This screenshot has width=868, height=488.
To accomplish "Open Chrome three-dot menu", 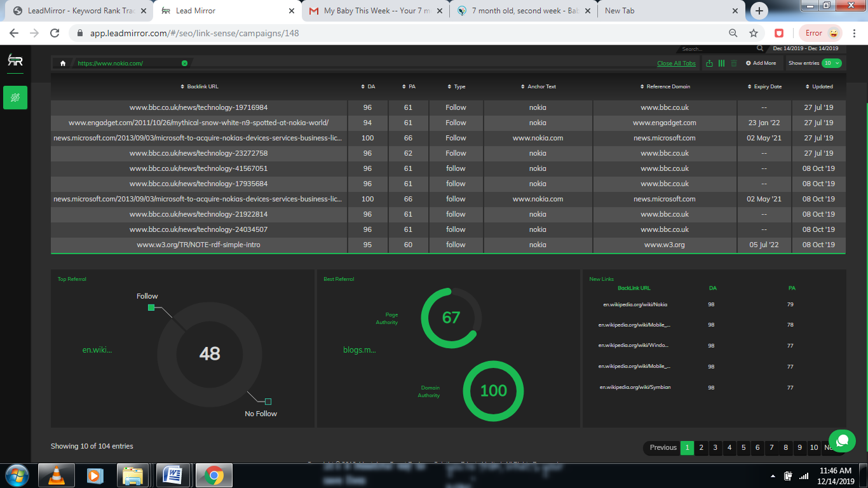I will [855, 33].
